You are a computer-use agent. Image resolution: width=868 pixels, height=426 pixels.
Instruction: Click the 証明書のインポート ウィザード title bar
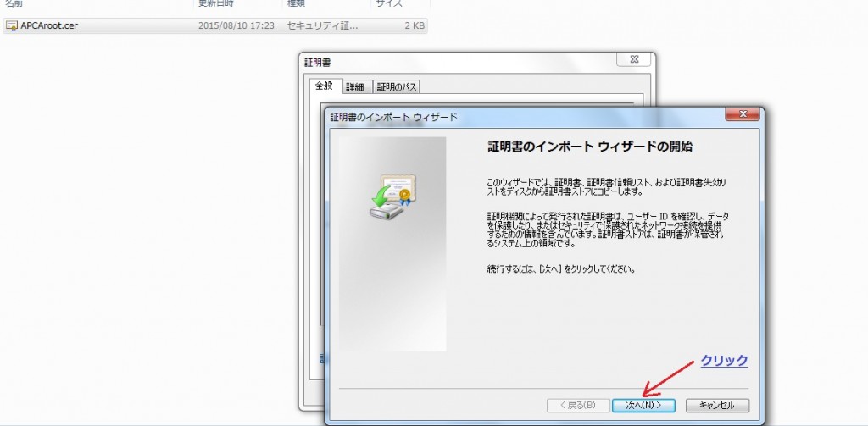pos(526,117)
